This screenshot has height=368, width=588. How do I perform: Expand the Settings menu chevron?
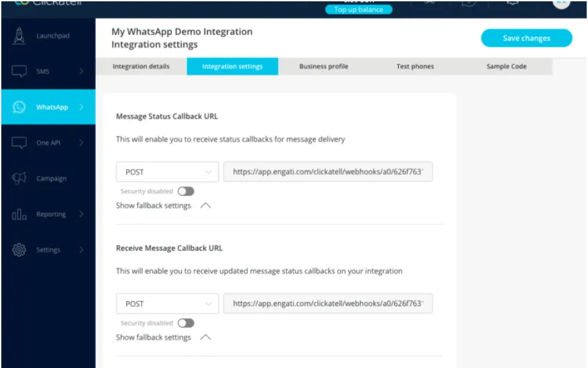(81, 250)
